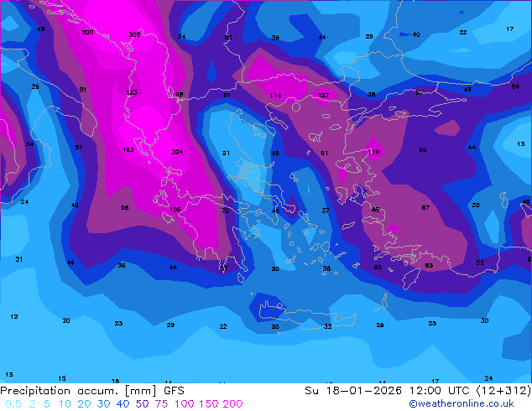The width and height of the screenshot is (532, 411).
Task: Click the map value 34
Action: pyautogui.click(x=181, y=36)
